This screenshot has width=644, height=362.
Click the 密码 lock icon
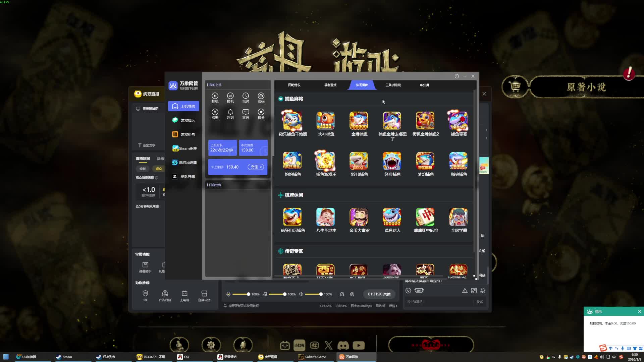click(x=261, y=96)
